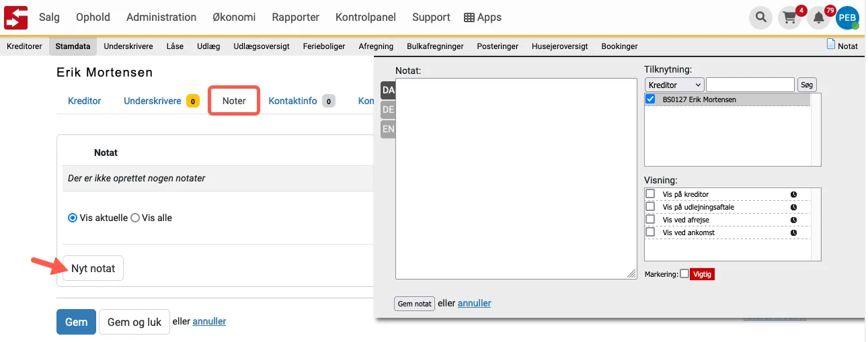Go to Underskrivere in the sub navigation

pyautogui.click(x=128, y=46)
